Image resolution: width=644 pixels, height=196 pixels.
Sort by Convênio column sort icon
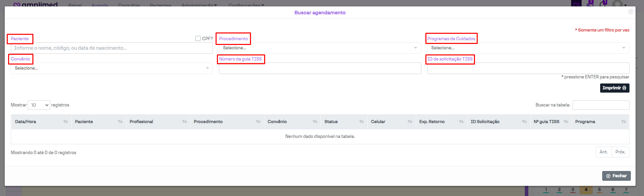coord(315,122)
